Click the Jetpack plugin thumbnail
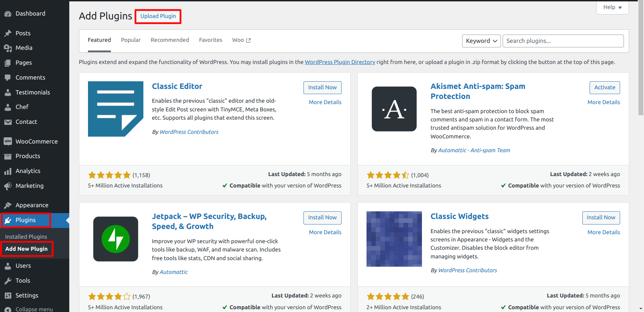Image resolution: width=644 pixels, height=312 pixels. (x=116, y=239)
